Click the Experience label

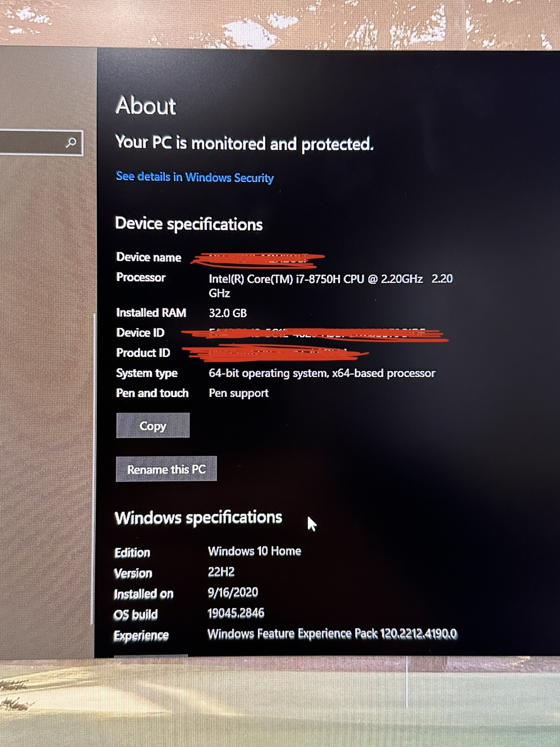141,635
